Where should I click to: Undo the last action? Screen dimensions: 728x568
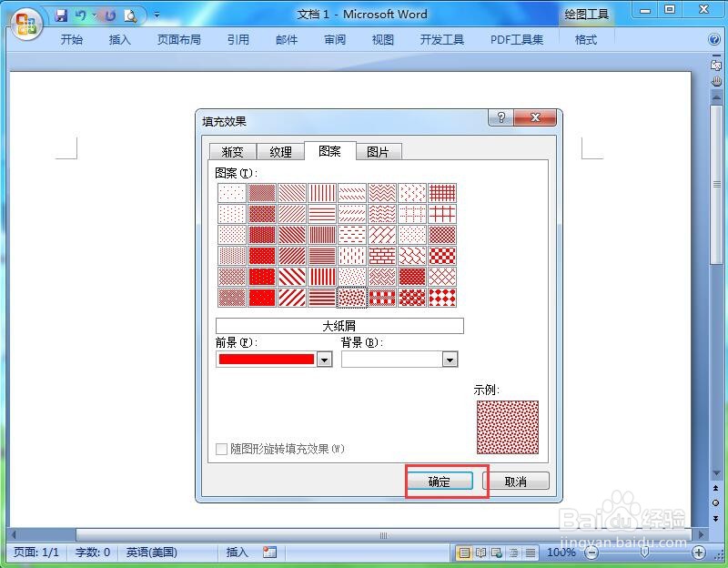point(81,15)
